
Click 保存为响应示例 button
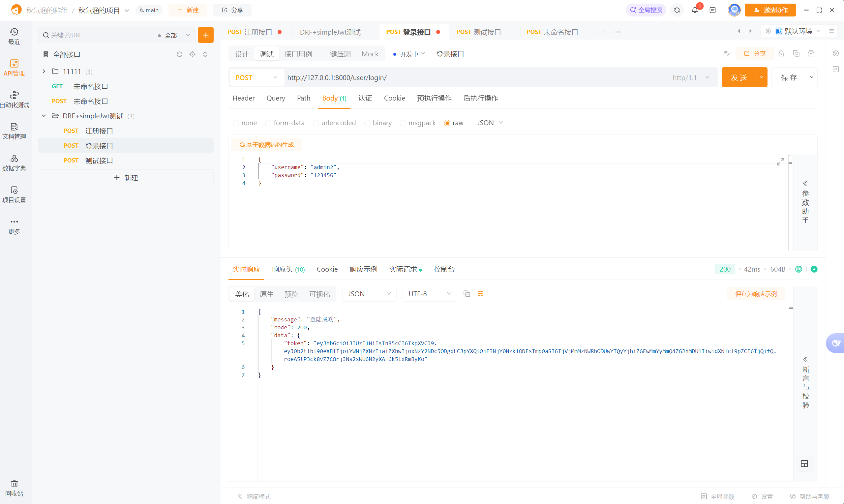click(x=755, y=294)
